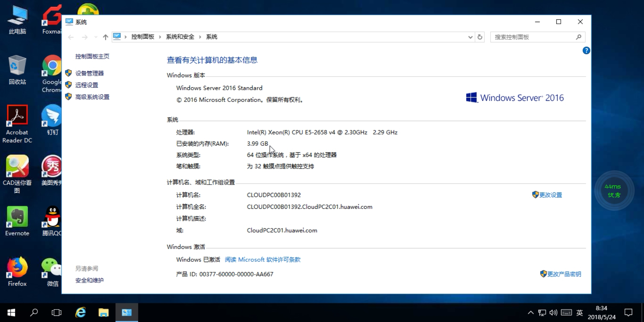
Task: Open Action Center notification icon
Action: (x=628, y=312)
